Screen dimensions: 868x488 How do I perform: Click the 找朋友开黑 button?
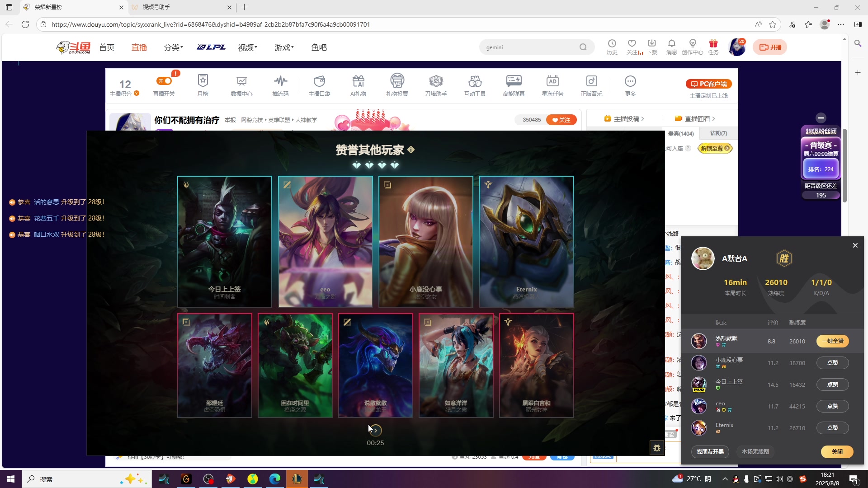point(710,452)
